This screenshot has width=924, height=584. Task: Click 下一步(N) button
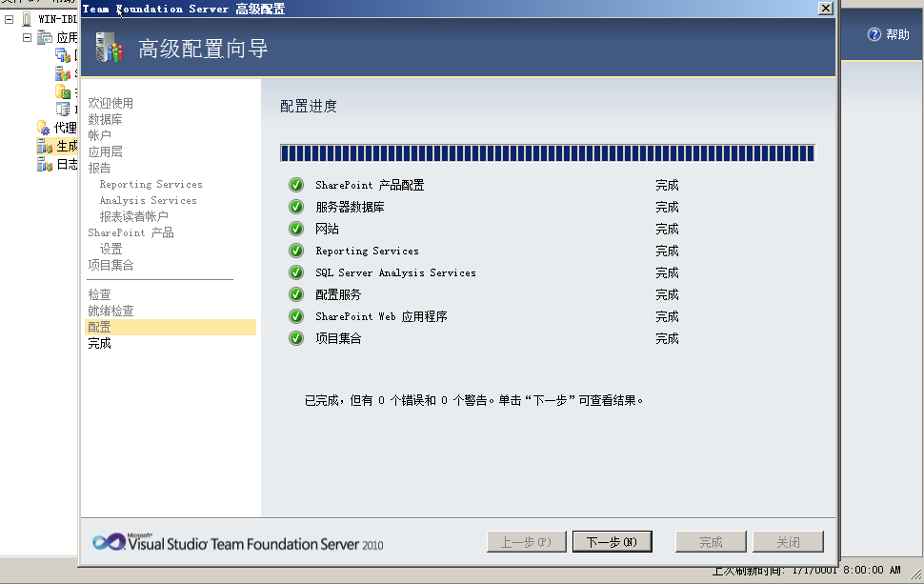tap(613, 541)
